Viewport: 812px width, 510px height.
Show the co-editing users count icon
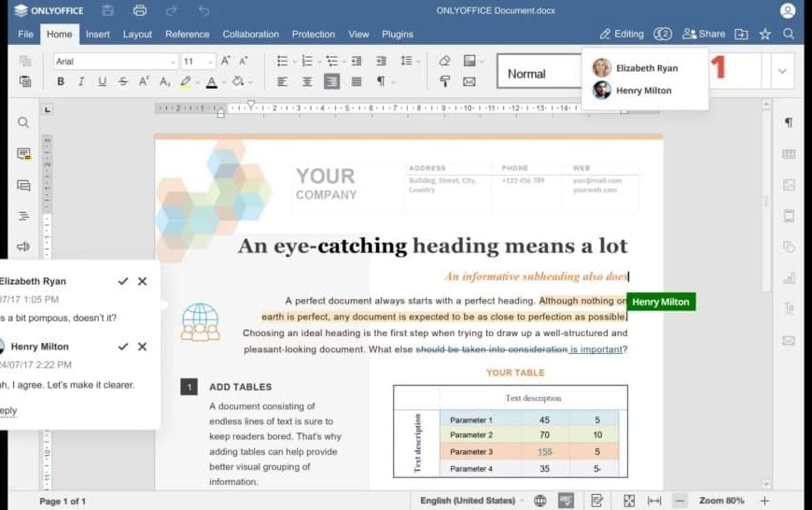[663, 34]
